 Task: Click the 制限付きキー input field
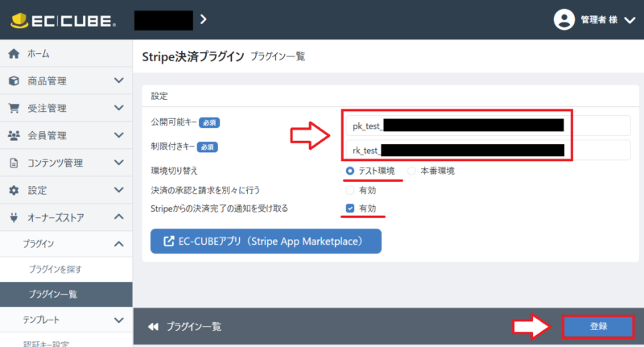point(488,151)
